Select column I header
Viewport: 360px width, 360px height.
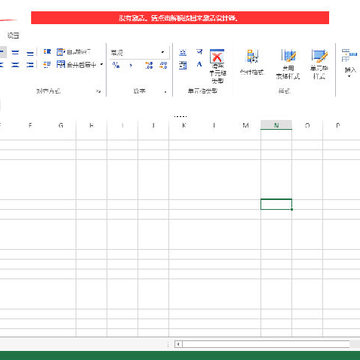(122, 125)
